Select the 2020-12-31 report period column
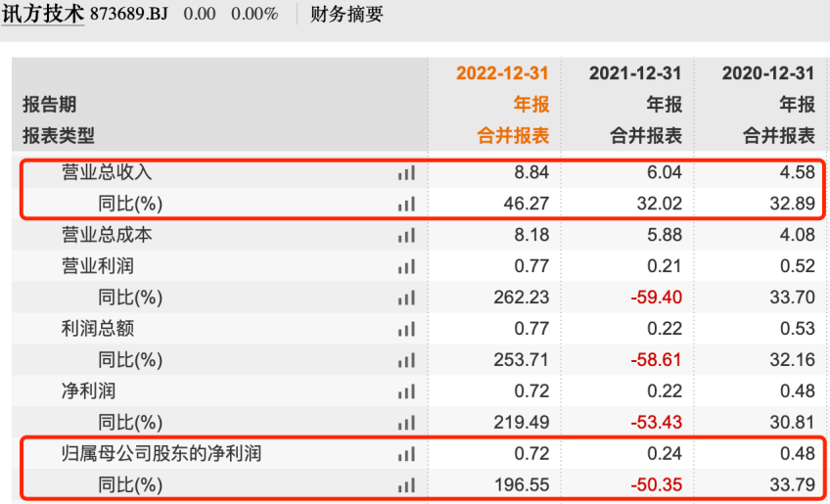830x504 pixels. click(x=768, y=73)
